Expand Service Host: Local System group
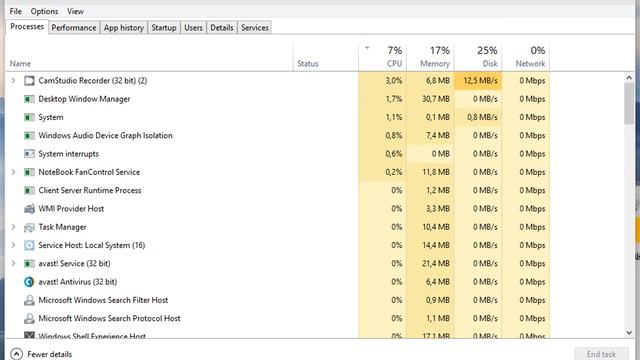This screenshot has height=360, width=640. click(x=13, y=245)
